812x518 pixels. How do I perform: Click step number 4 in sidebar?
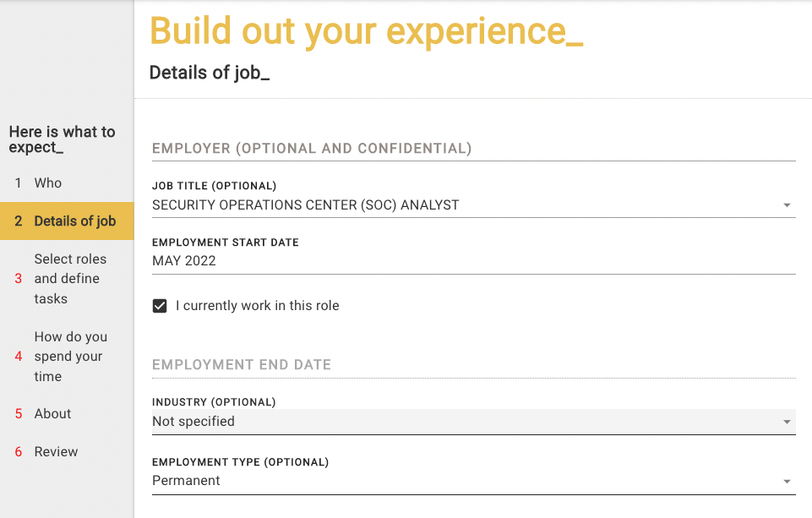[x=19, y=357]
